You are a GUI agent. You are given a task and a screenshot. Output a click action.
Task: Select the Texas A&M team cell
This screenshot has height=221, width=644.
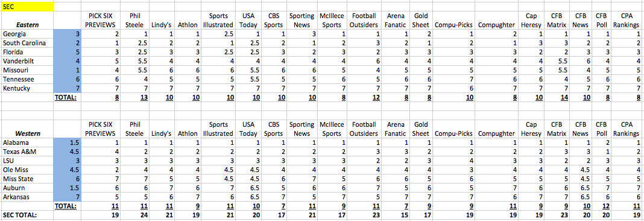[x=27, y=152]
